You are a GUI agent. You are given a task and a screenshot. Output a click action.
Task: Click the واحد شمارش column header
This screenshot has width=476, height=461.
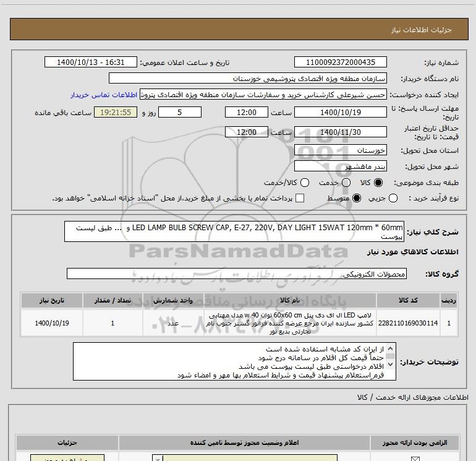pos(173,300)
